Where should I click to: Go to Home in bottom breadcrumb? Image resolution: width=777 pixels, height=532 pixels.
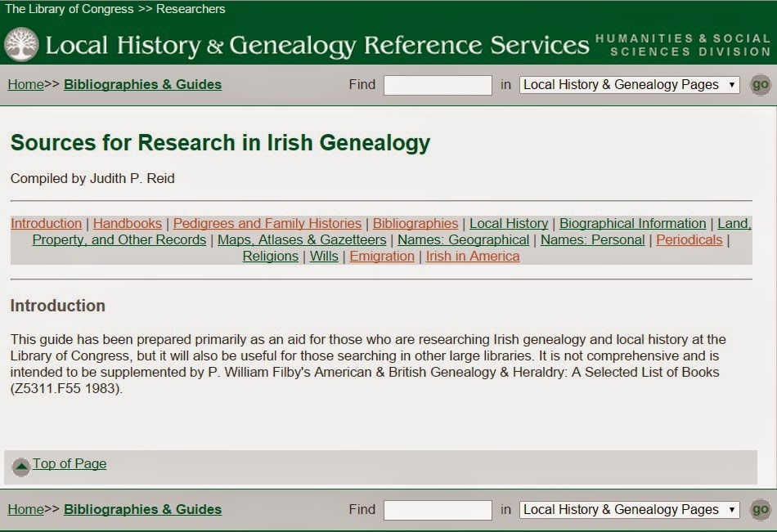(26, 510)
